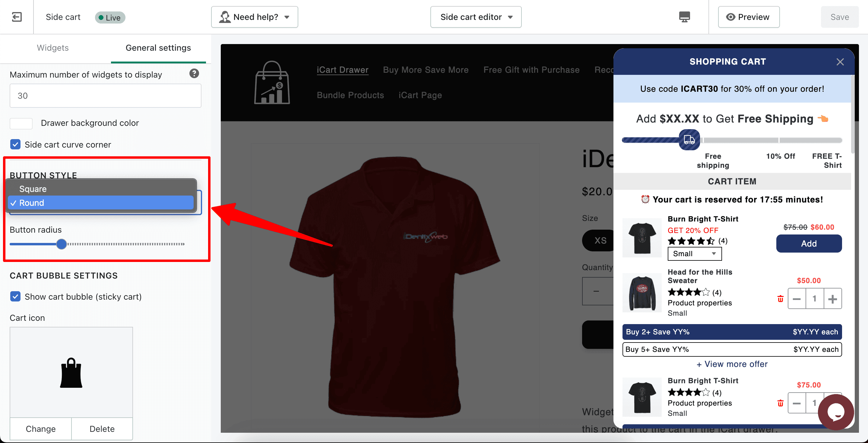Click the Button radius slider handle
The width and height of the screenshot is (868, 443).
click(x=61, y=244)
